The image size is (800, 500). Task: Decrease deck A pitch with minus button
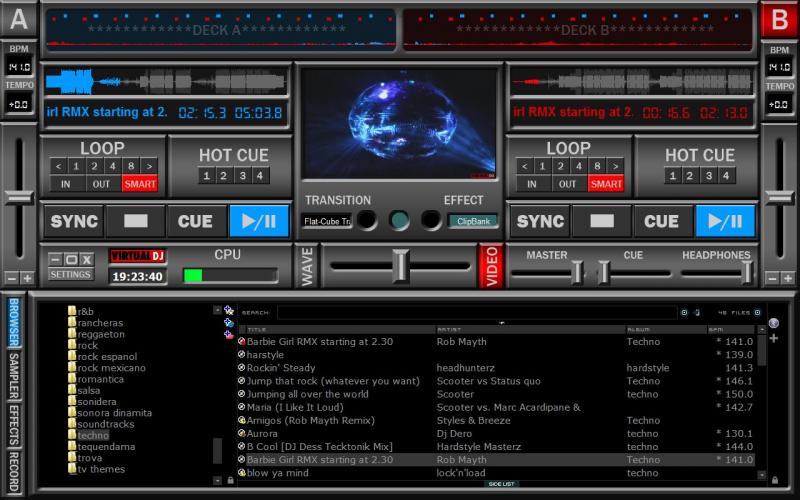tap(11, 278)
